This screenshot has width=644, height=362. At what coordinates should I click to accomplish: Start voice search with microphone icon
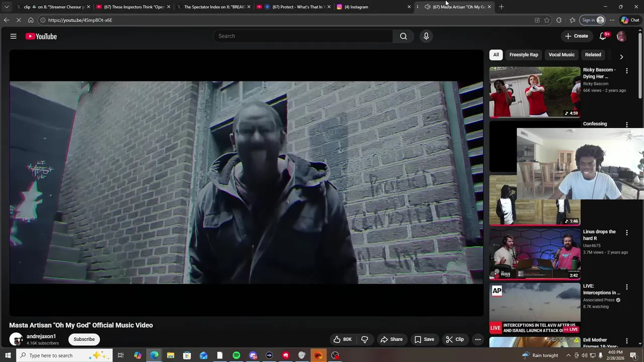point(426,36)
